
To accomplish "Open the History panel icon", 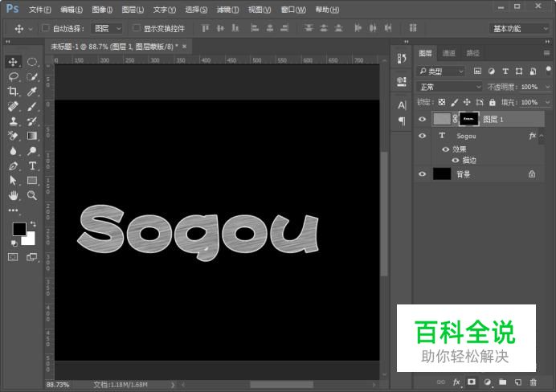I will point(402,59).
